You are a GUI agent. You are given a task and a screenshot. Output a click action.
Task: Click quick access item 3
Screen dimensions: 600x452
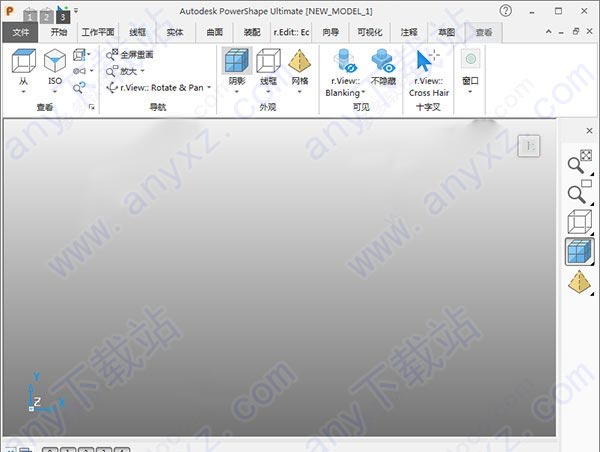click(62, 15)
